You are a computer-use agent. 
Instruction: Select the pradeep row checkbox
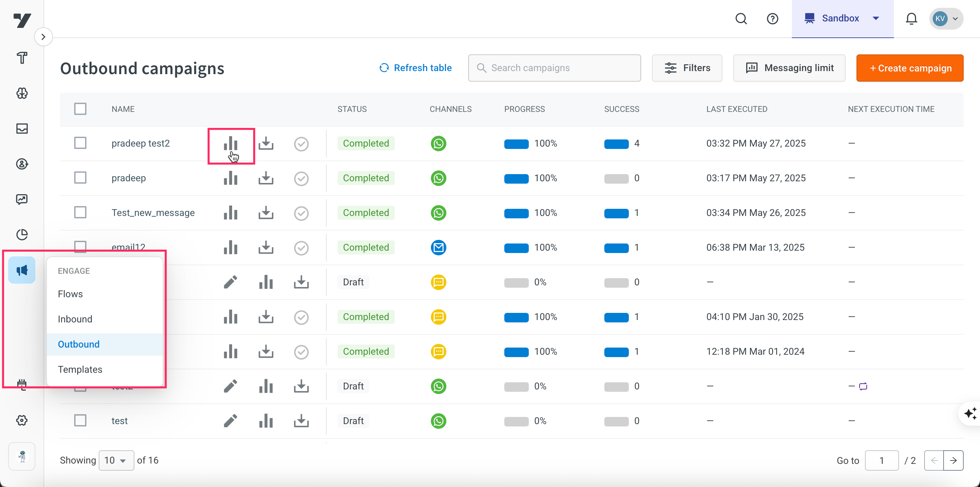[80, 178]
